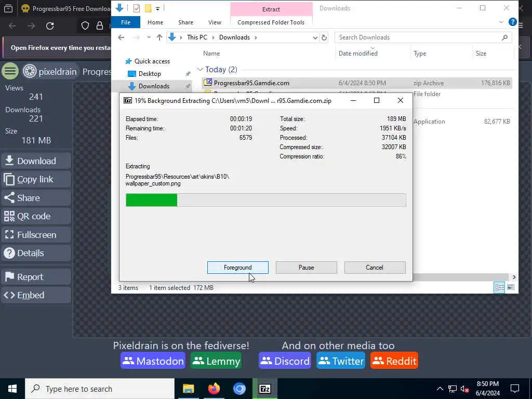The width and height of the screenshot is (532, 399).
Task: Open the Reddit link
Action: (x=394, y=361)
